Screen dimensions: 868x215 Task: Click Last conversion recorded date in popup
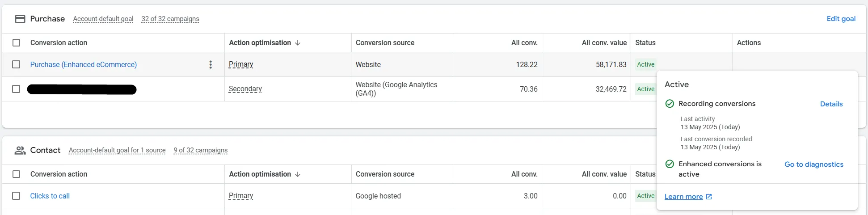[x=710, y=147]
